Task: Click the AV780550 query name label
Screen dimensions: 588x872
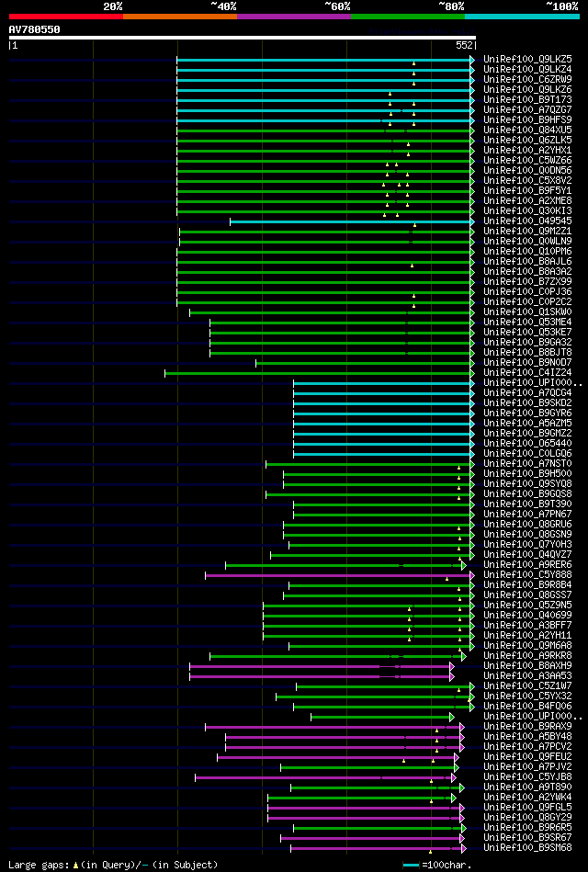Action: (35, 29)
